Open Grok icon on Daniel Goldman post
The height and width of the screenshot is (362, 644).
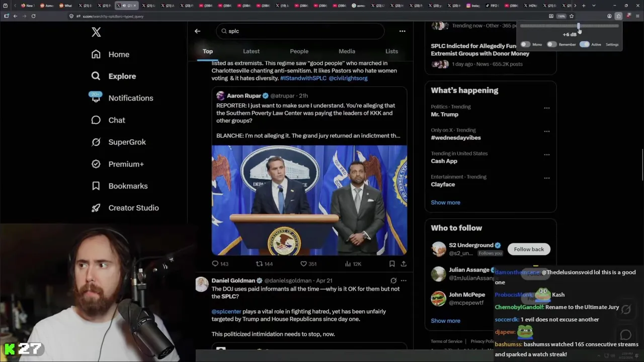tap(393, 281)
